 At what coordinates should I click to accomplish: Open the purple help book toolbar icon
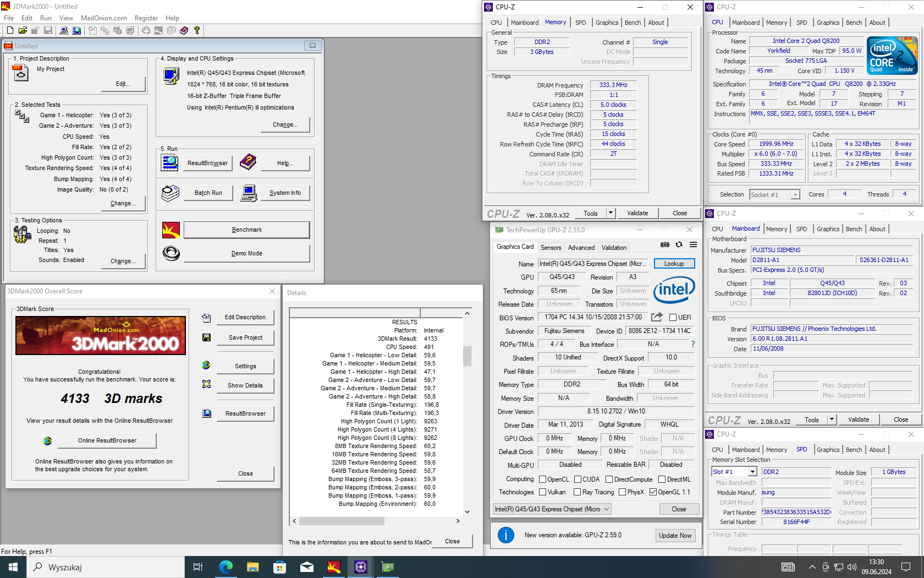click(x=184, y=30)
